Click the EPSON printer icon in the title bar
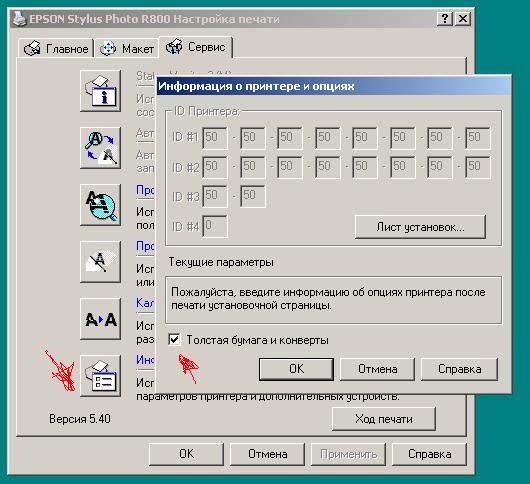530x484 pixels. (x=19, y=19)
